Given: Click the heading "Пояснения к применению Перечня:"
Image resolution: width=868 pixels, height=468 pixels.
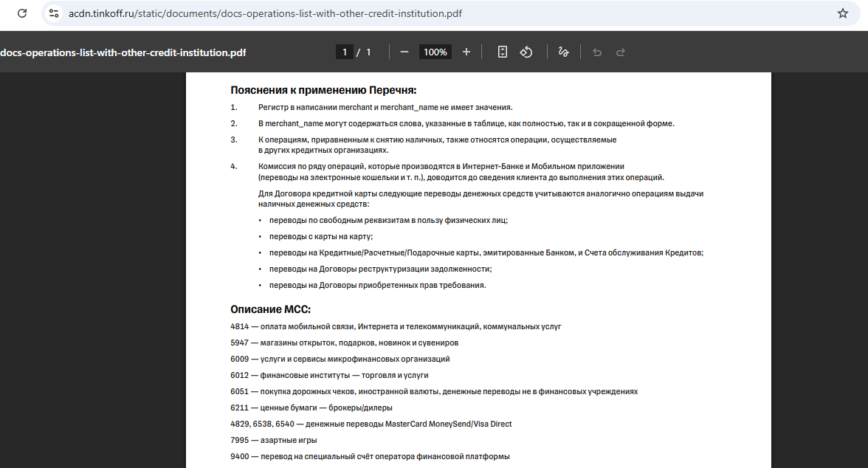Looking at the screenshot, I should pos(323,90).
